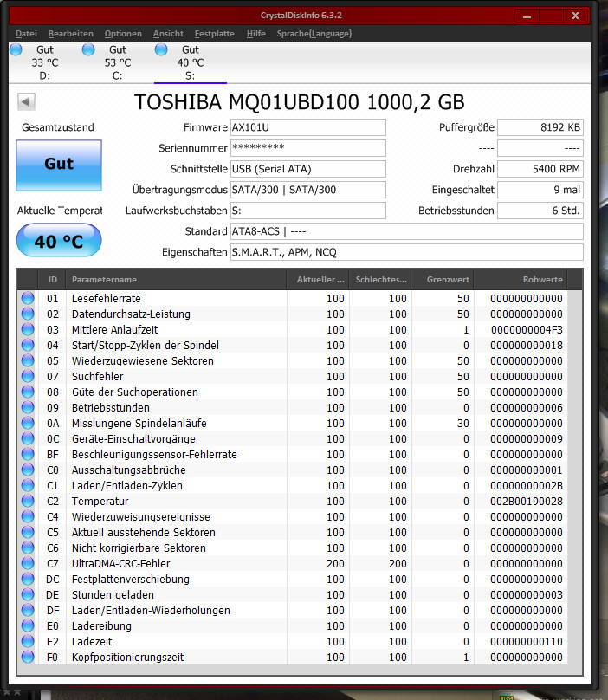Click status orb of Ladereibung row
This screenshot has height=700, width=608.
point(28,625)
